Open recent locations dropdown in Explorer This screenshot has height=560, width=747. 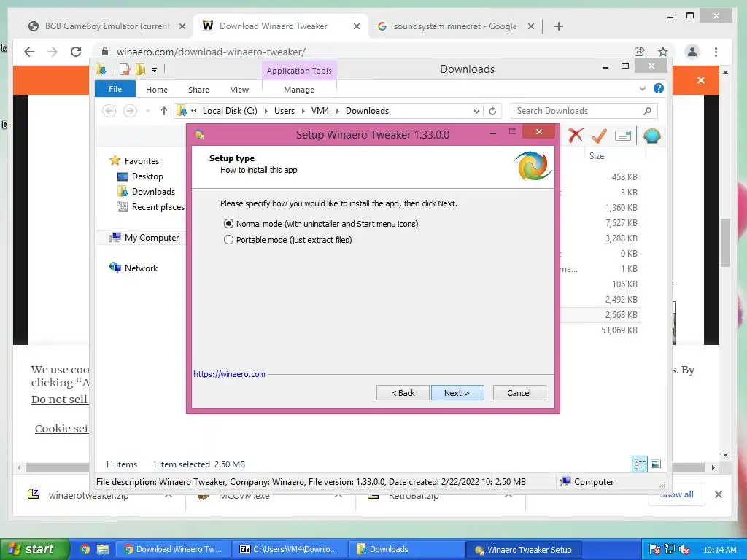[x=147, y=111]
